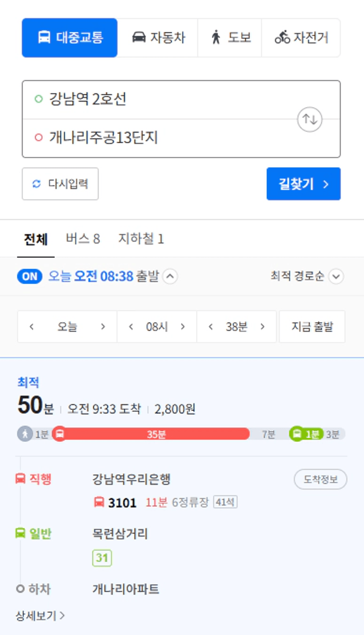Click the 길찾기 search button
This screenshot has height=635, width=364.
point(304,184)
